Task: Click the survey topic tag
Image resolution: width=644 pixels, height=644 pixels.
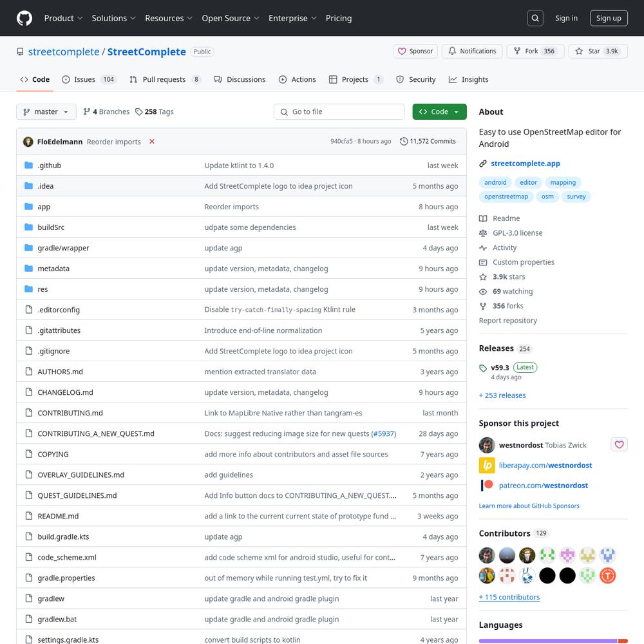Action: 576,196
